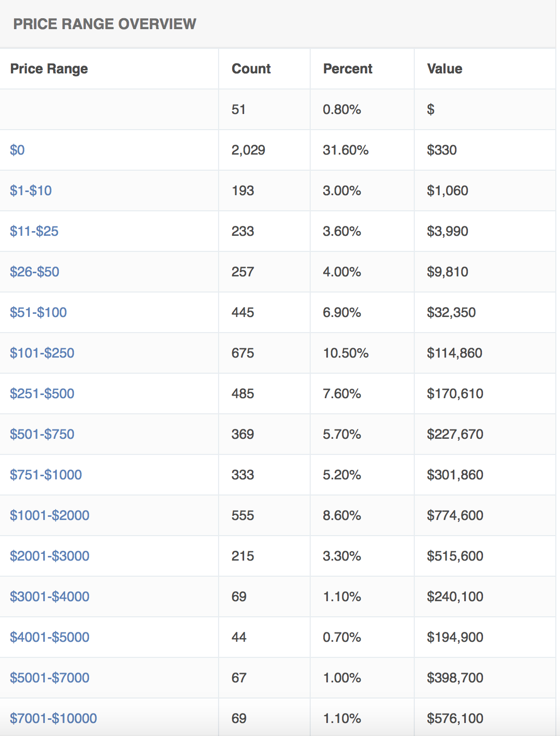Click the Value column header

[x=444, y=69]
